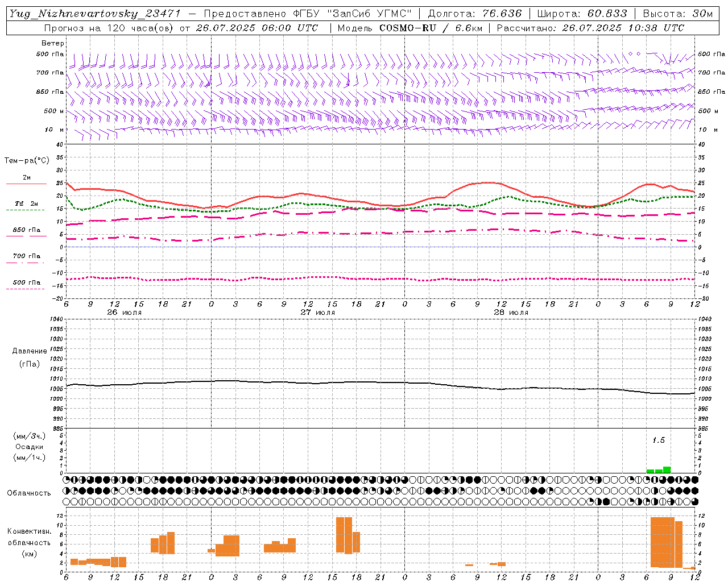Click the Долгота: 76.636 value
The height and width of the screenshot is (582, 728).
tap(475, 14)
